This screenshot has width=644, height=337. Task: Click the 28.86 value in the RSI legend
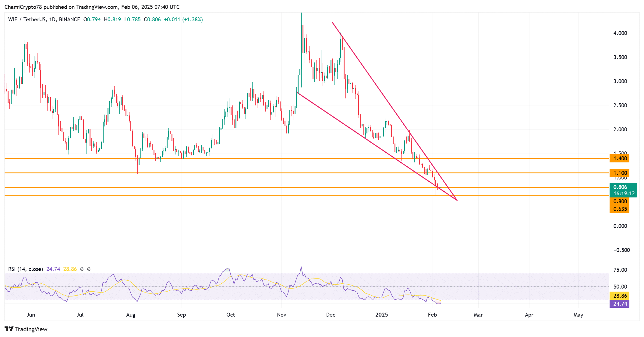[x=70, y=269]
